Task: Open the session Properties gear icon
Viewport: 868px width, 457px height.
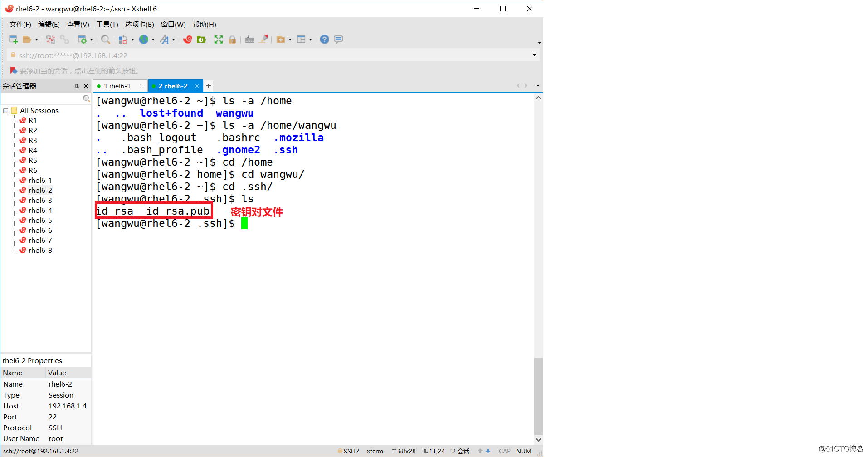Action: 82,39
